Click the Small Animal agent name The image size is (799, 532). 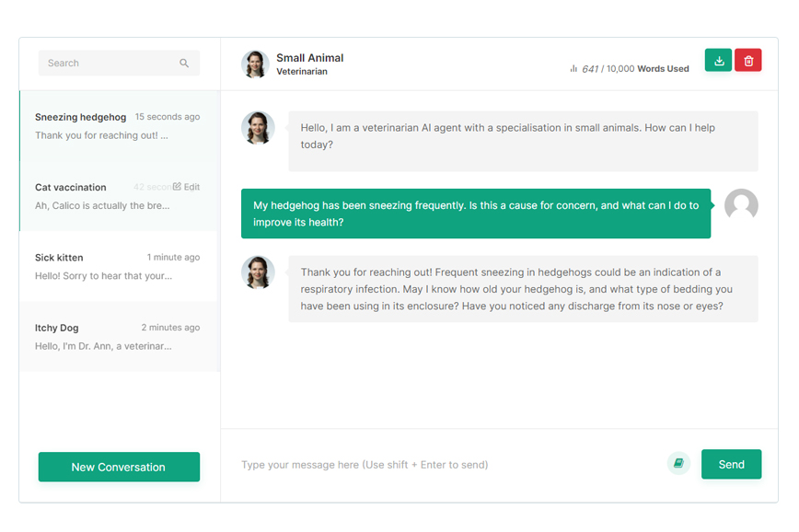click(310, 58)
